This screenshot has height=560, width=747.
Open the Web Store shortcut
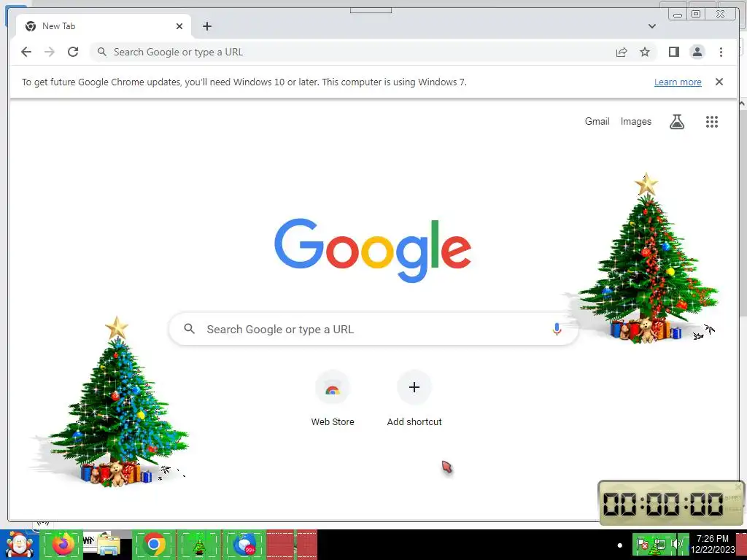pyautogui.click(x=333, y=399)
